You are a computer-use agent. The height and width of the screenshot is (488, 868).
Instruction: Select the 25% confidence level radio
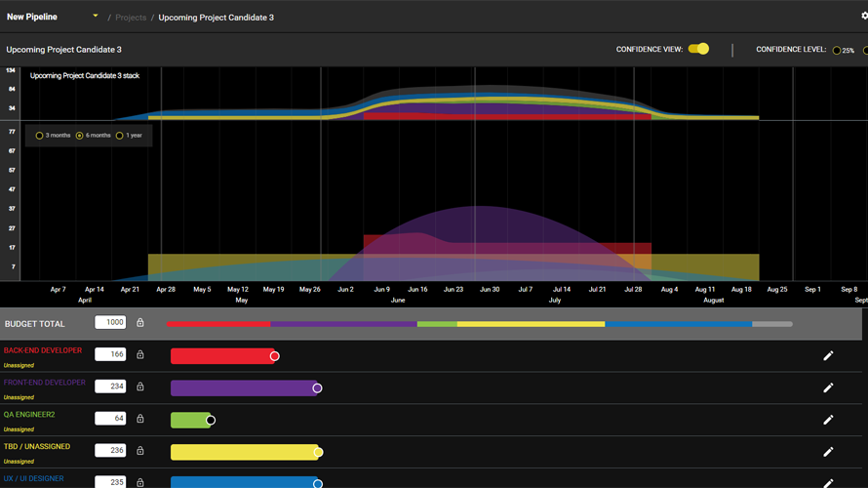(837, 51)
